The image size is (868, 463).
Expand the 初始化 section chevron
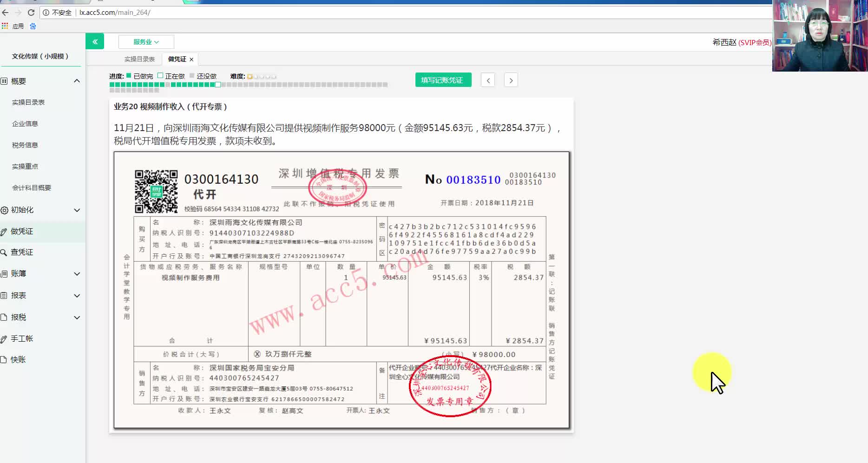(77, 210)
